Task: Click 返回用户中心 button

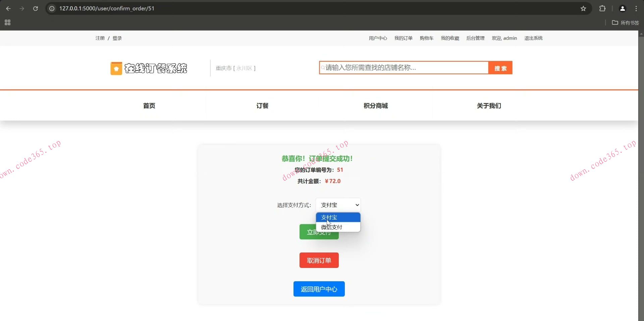Action: (x=319, y=289)
